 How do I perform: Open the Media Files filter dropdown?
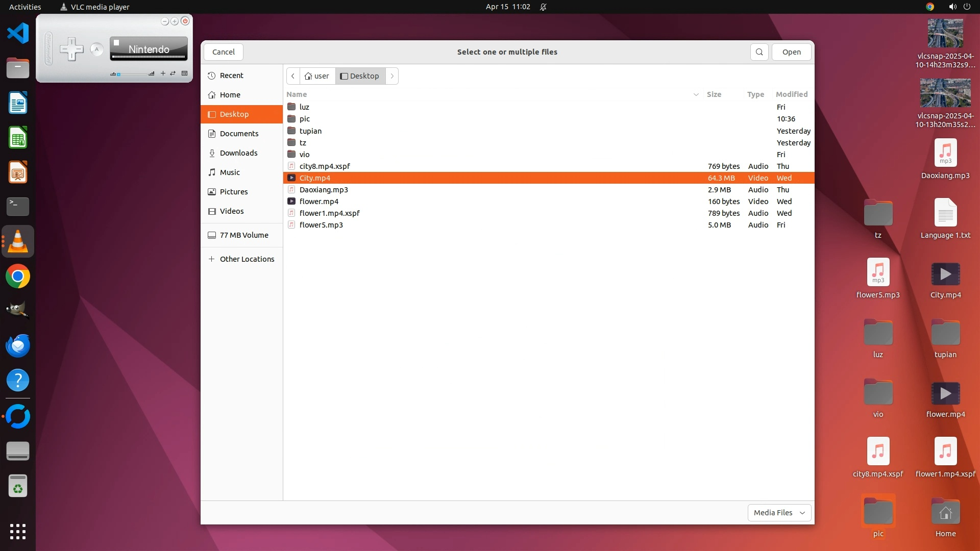(779, 513)
